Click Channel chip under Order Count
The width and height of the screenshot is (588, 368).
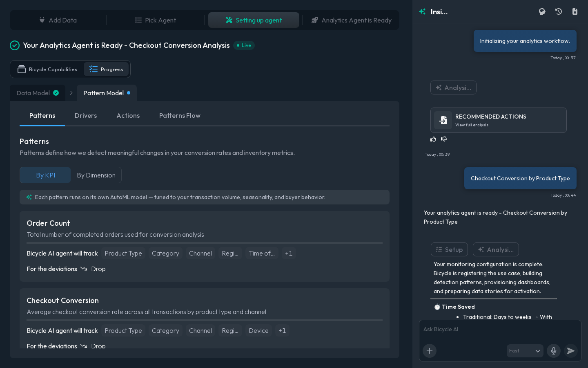[x=200, y=254]
